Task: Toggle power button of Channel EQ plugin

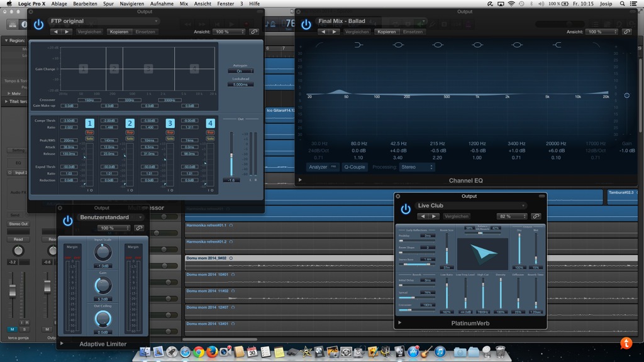Action: [306, 25]
